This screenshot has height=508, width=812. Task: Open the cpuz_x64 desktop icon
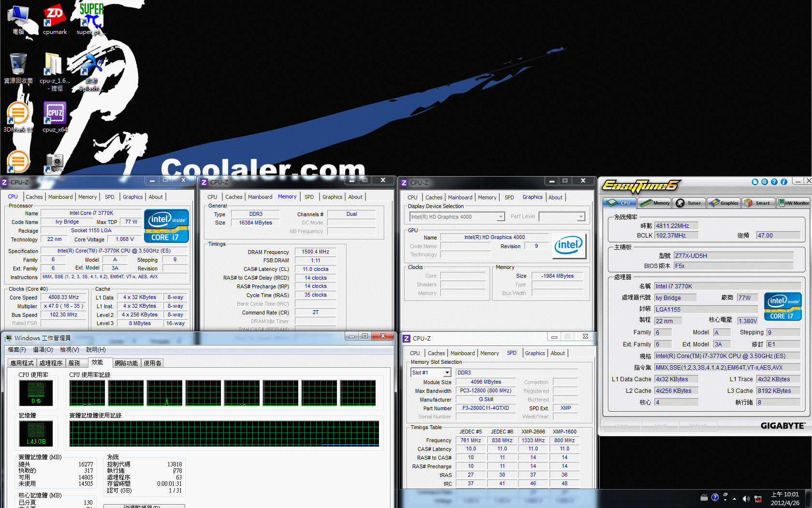(55, 117)
